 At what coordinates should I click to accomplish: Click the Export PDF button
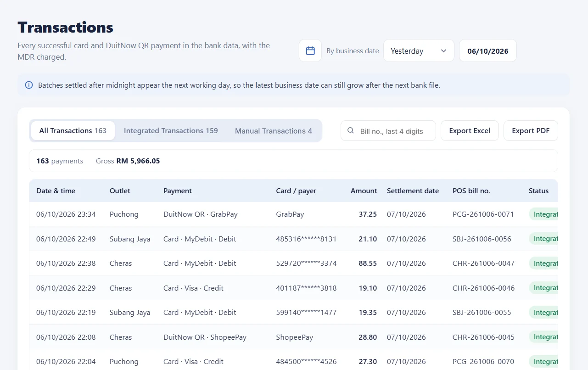coord(531,131)
